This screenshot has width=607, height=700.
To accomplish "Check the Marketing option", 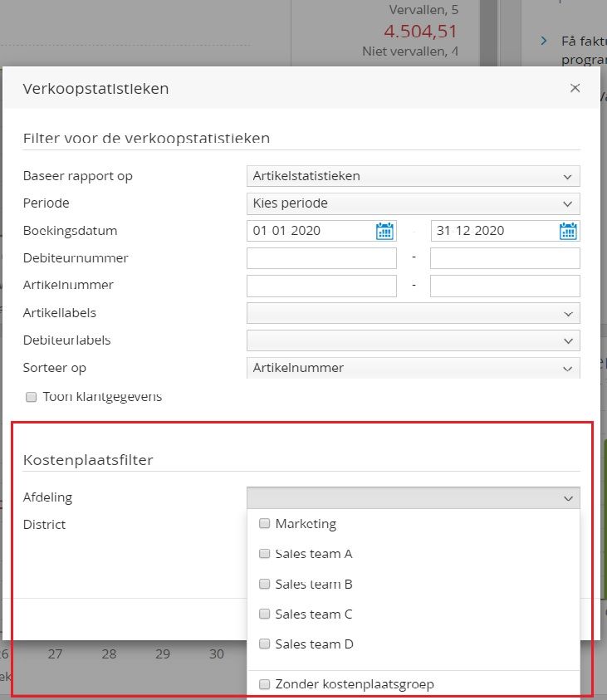I will (265, 523).
